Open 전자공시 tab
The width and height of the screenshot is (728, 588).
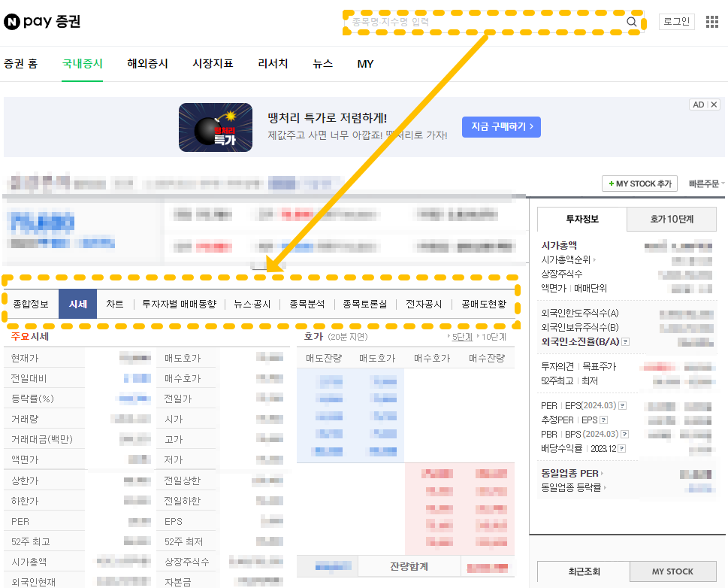(x=424, y=304)
